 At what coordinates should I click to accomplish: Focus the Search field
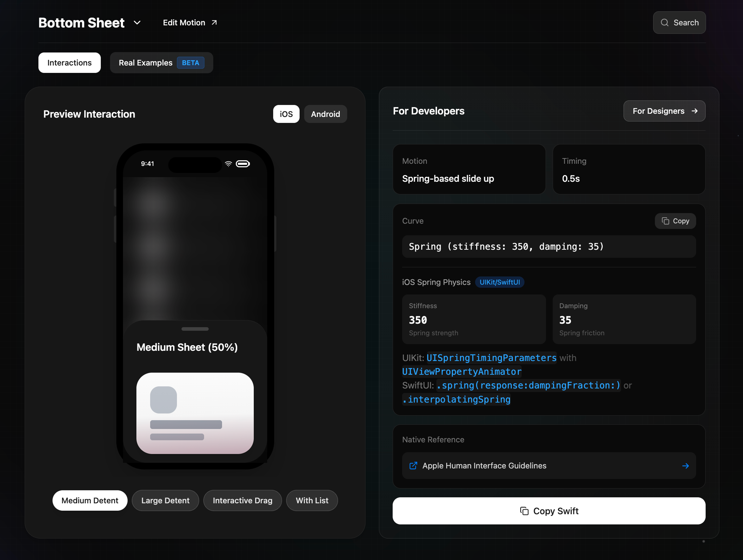pos(679,23)
